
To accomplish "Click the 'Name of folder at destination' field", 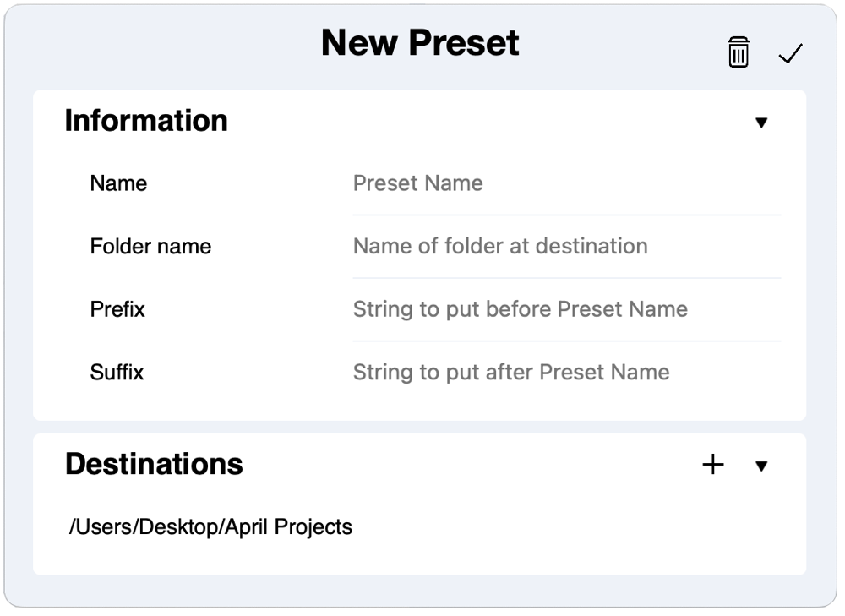I will [x=566, y=246].
